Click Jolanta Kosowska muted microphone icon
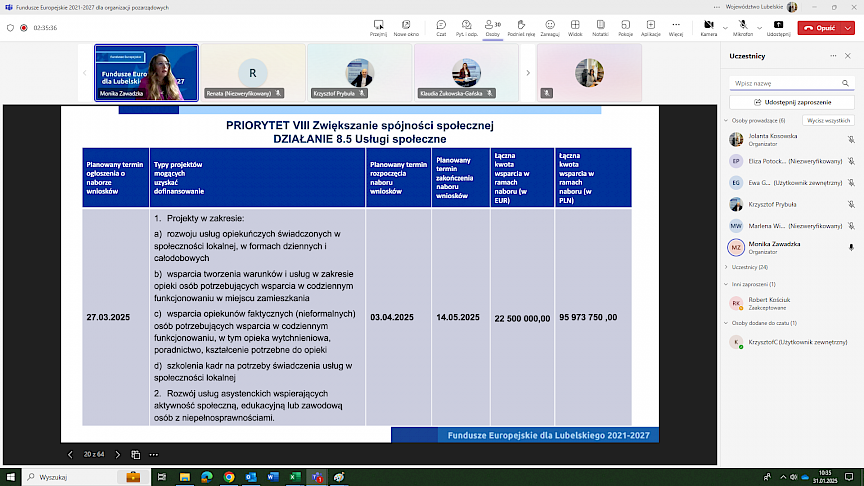864x486 pixels. [851, 139]
